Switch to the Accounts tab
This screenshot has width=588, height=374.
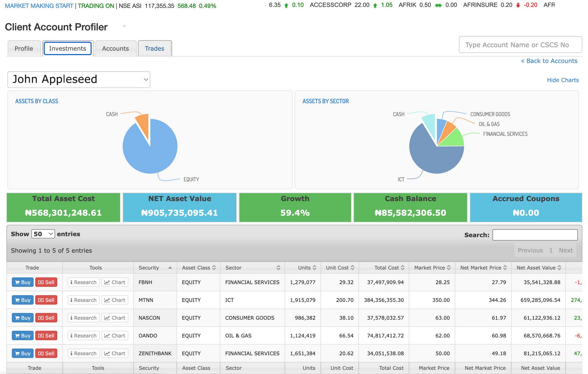coord(115,48)
